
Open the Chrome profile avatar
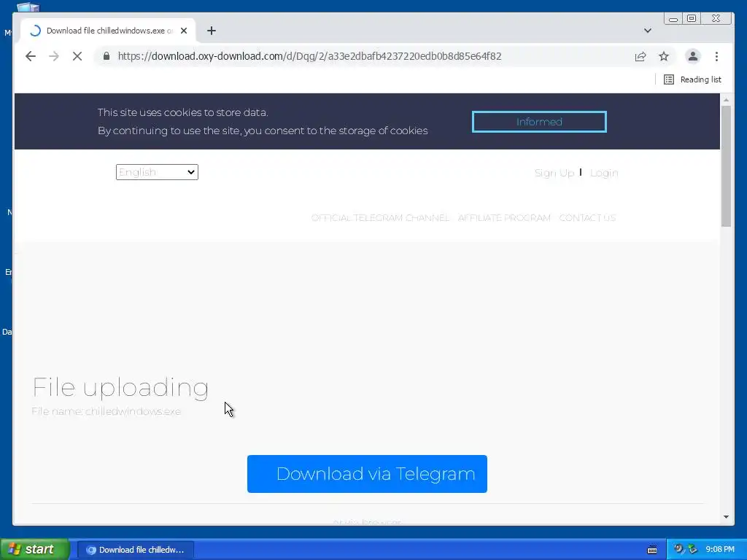pyautogui.click(x=693, y=56)
